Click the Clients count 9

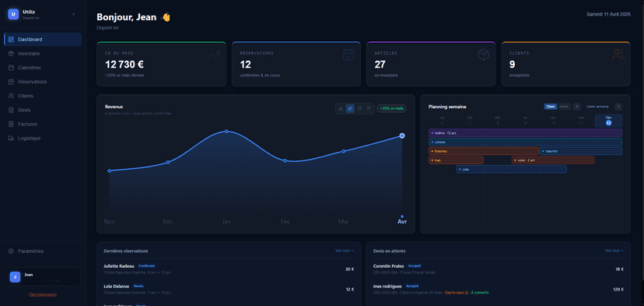pyautogui.click(x=512, y=65)
